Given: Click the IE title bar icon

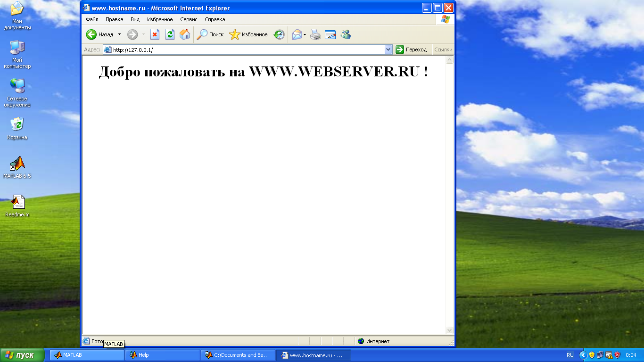Looking at the screenshot, I should (86, 8).
